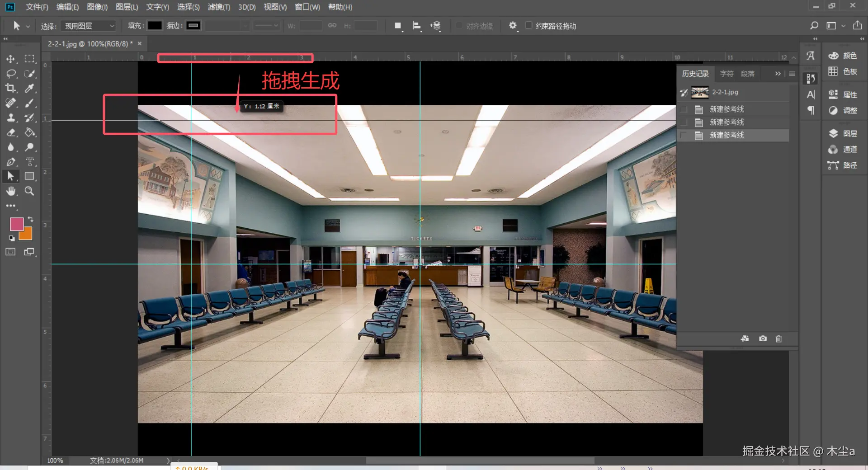Open the 视图(V) menu
The width and height of the screenshot is (868, 470).
275,7
